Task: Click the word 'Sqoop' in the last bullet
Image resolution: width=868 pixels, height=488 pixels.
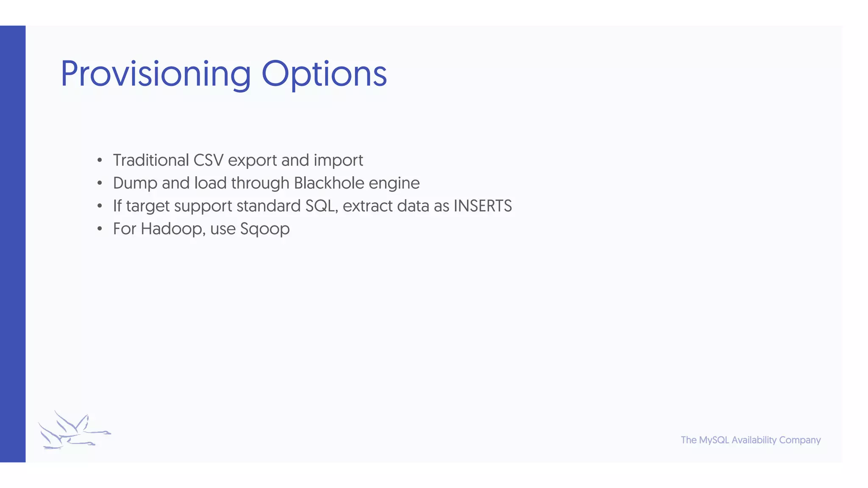Action: click(265, 229)
